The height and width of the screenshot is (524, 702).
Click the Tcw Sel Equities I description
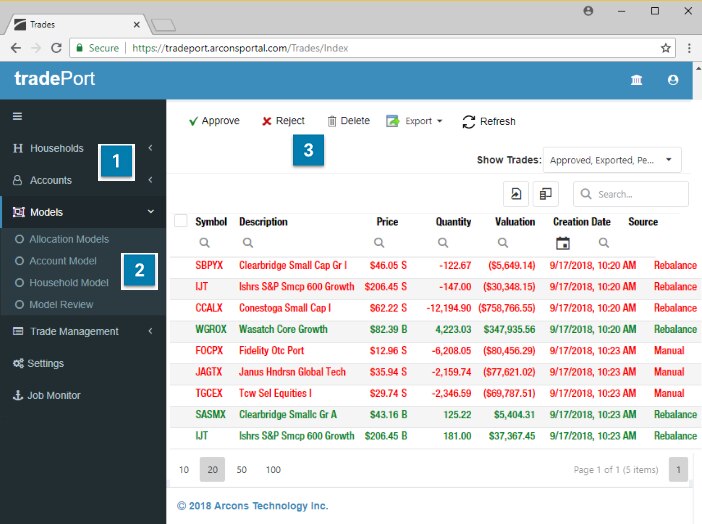[275, 393]
